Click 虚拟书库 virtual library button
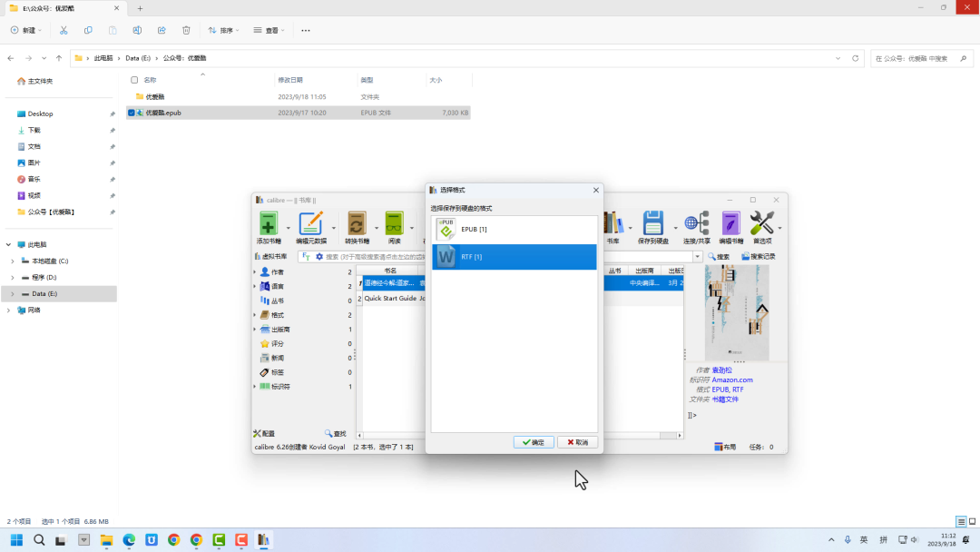 [271, 257]
